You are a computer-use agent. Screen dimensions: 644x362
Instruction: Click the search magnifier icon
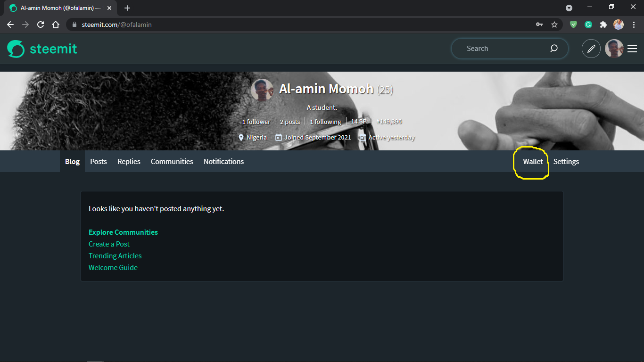pyautogui.click(x=554, y=49)
